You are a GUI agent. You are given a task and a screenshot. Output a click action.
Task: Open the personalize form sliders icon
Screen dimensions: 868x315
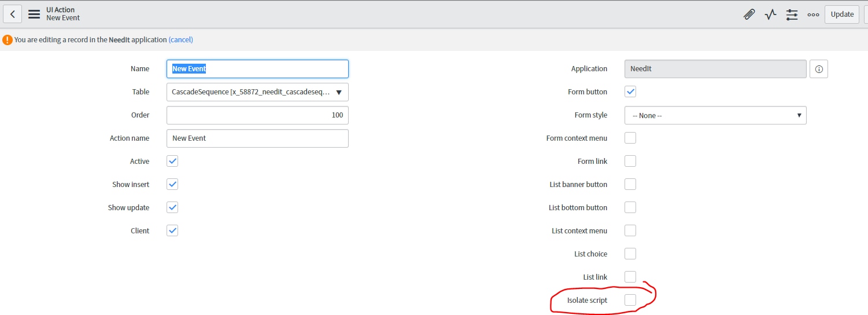792,14
